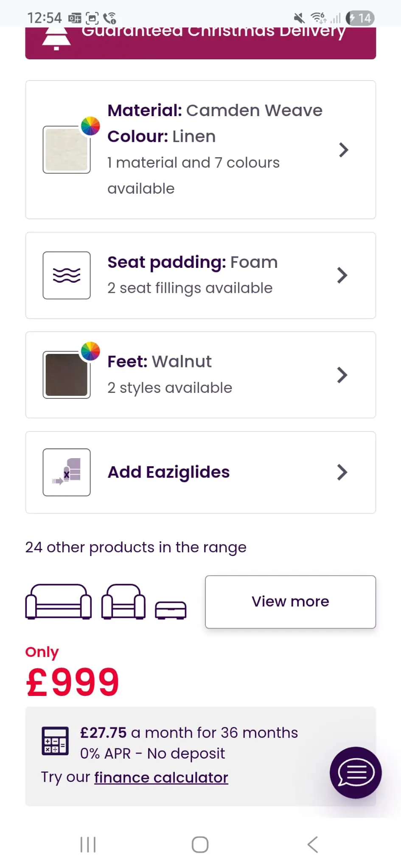Open the Add Eaziglides chevron
Viewport: 401px width, 868px height.
342,472
